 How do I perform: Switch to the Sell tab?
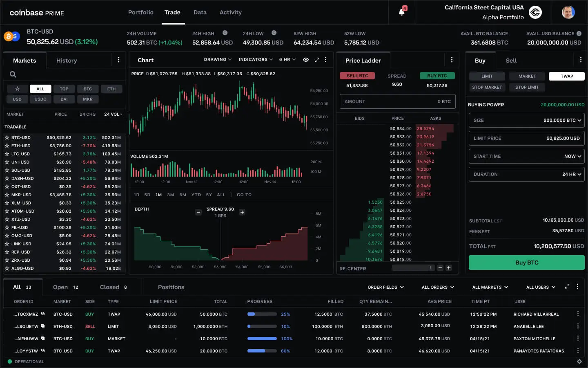click(x=511, y=60)
